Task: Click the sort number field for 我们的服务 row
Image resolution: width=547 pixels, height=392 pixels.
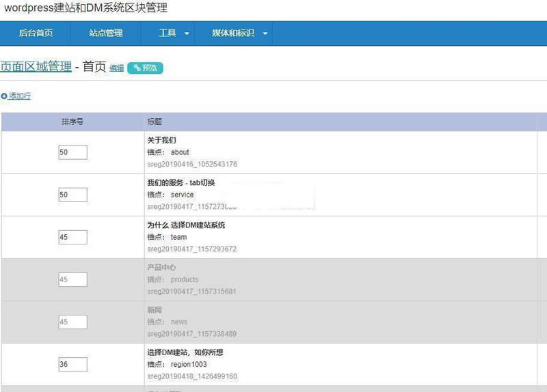Action: point(72,195)
